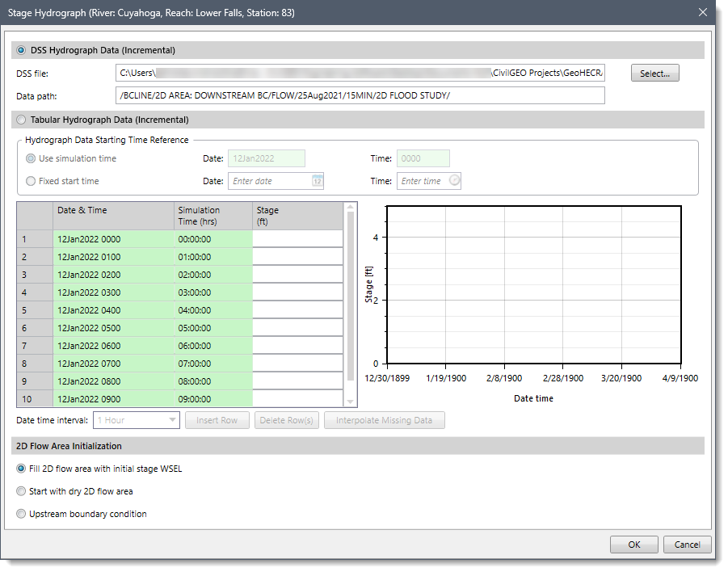
Task: Click simulation time cell '07:00:00'
Action: point(213,364)
